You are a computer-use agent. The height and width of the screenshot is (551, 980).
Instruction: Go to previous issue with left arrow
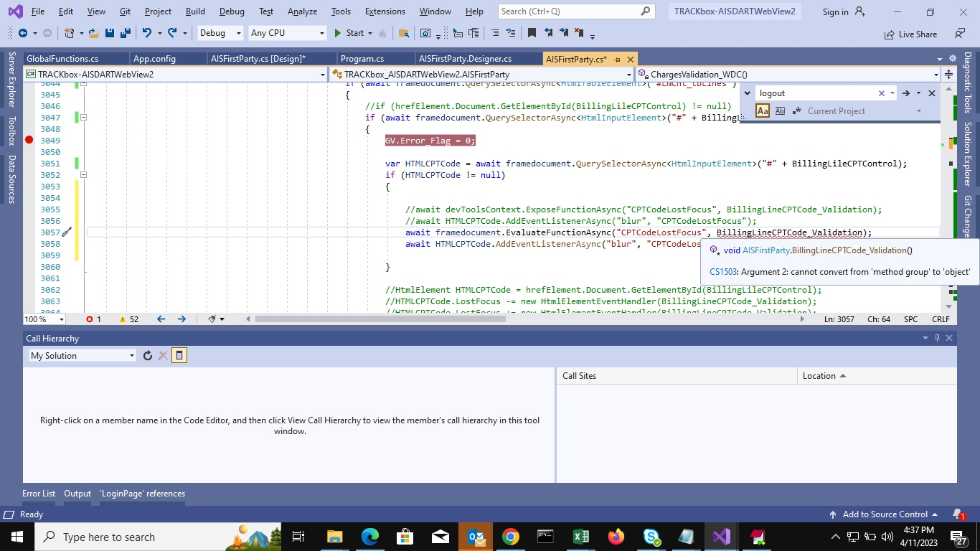pos(161,319)
